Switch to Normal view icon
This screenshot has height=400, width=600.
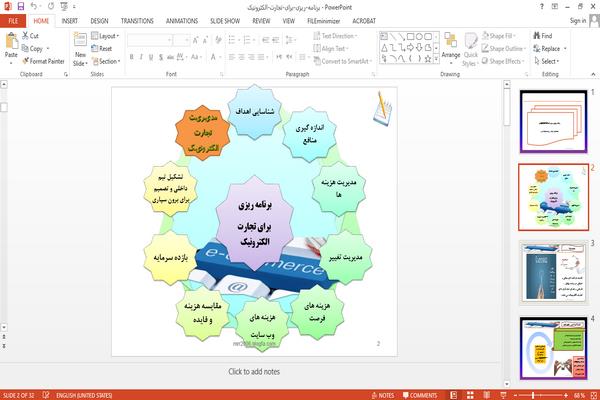454,395
